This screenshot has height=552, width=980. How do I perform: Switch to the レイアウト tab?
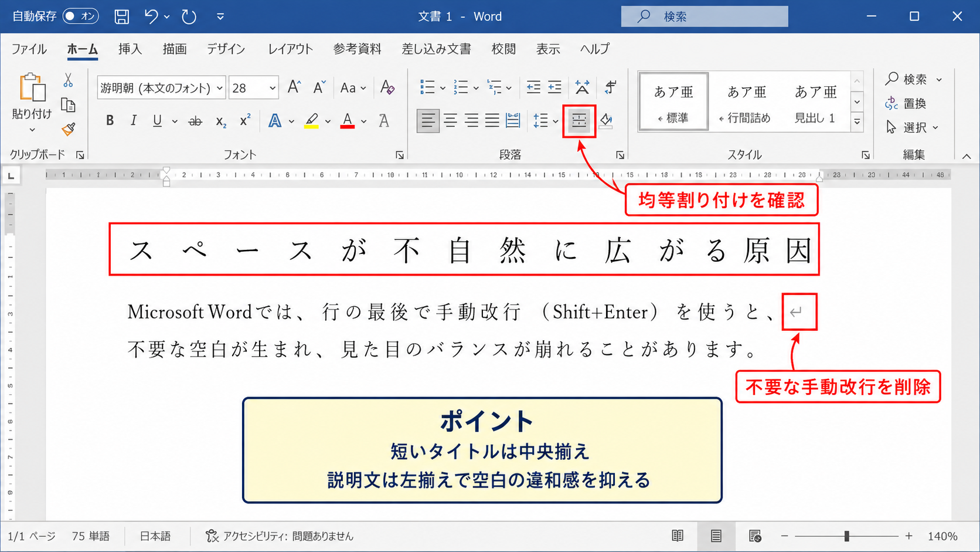pos(291,49)
